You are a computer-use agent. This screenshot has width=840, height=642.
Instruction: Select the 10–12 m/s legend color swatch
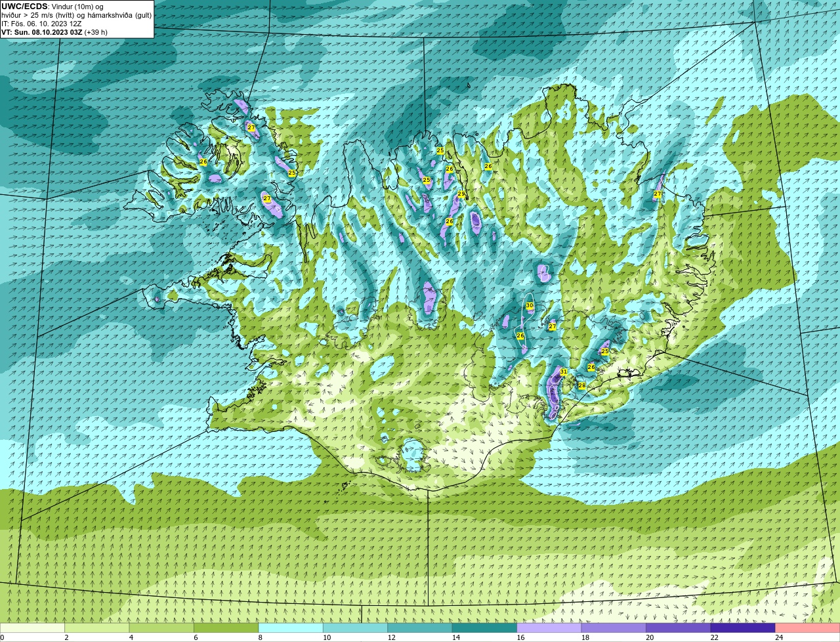pos(356,628)
